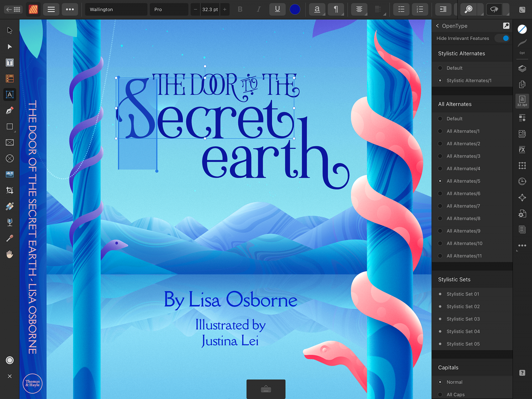Select the Artistic Text tool
The height and width of the screenshot is (399, 532).
tap(10, 95)
